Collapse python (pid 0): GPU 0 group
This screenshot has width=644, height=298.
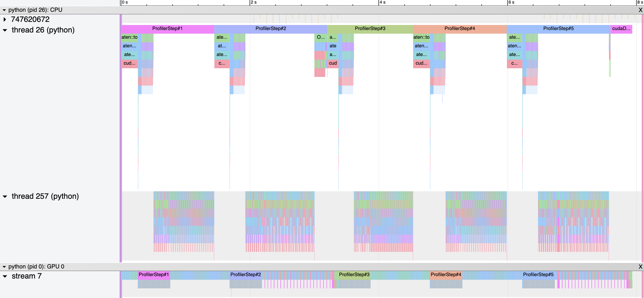coord(4,267)
